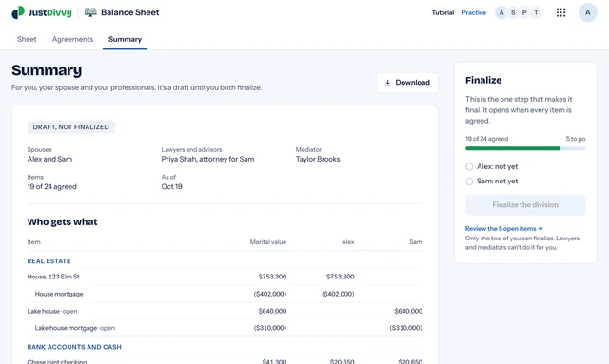Click the DRAFT, NOT FINALIZED badge

tap(70, 127)
